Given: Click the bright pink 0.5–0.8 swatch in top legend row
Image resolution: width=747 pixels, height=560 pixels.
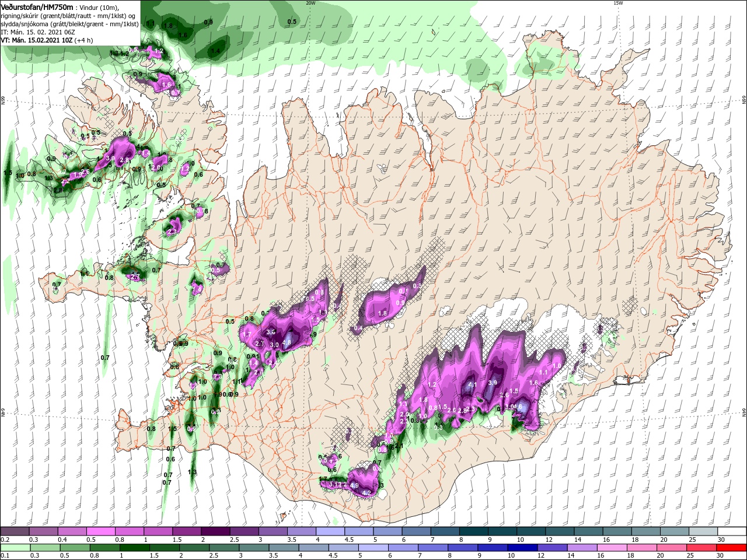Looking at the screenshot, I should pos(100,531).
